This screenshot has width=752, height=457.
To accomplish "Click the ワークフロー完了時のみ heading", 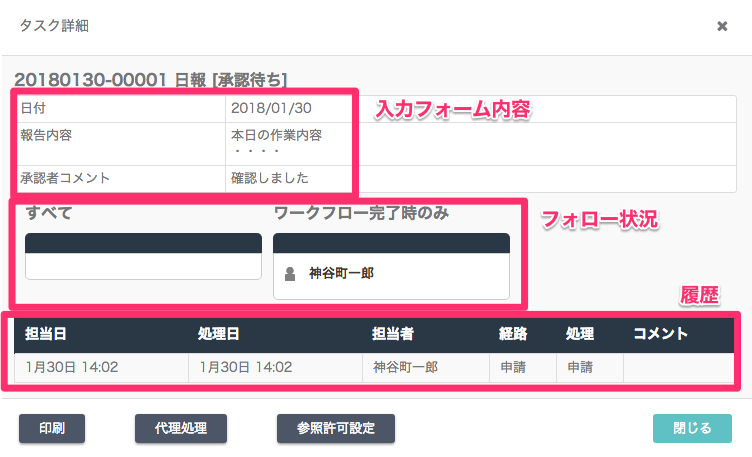I will [361, 213].
